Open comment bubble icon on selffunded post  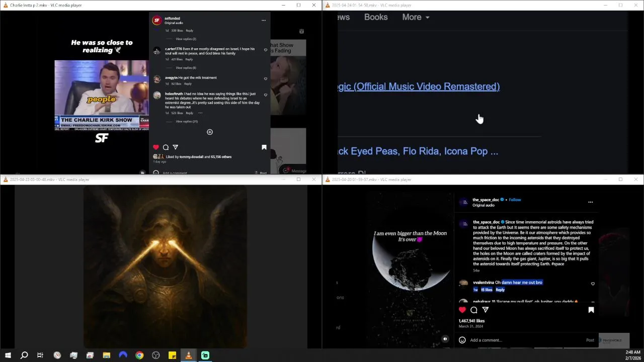(x=166, y=147)
